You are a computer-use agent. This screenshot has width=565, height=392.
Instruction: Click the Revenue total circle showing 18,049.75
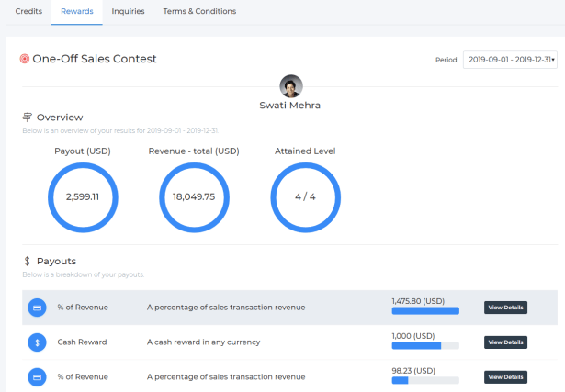(194, 196)
